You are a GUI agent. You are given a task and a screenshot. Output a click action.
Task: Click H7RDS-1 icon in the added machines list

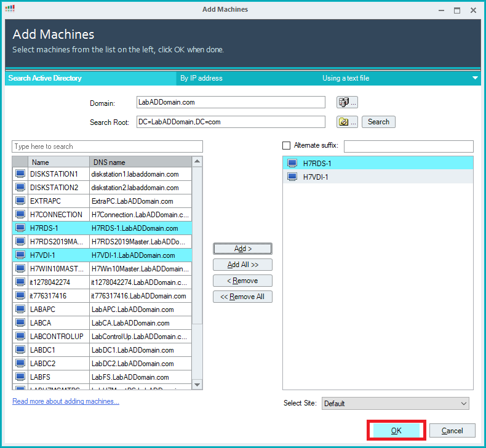tap(293, 163)
